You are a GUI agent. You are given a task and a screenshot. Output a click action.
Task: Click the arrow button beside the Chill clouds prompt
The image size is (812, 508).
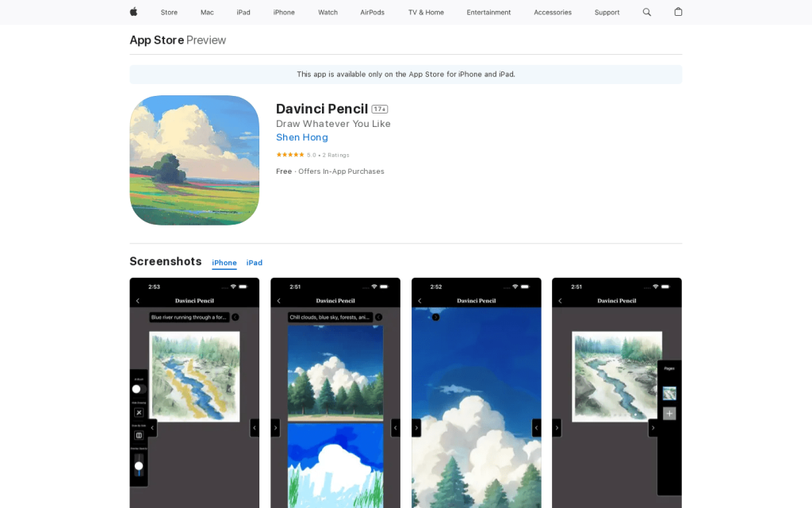378,317
